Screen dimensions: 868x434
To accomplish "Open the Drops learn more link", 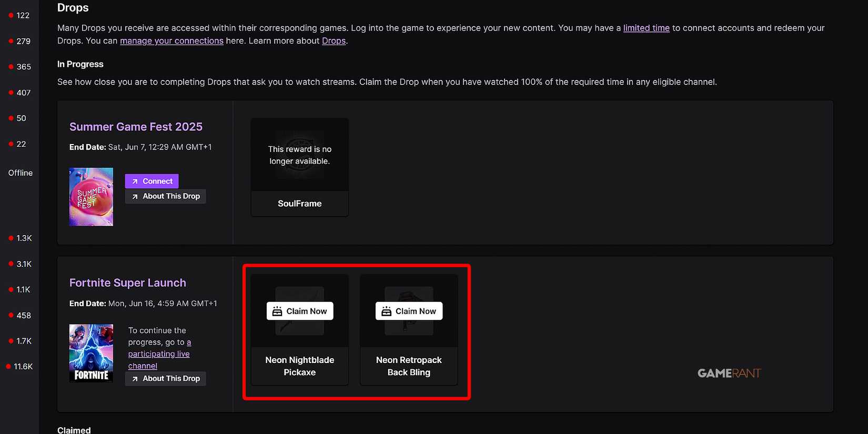I will tap(334, 41).
